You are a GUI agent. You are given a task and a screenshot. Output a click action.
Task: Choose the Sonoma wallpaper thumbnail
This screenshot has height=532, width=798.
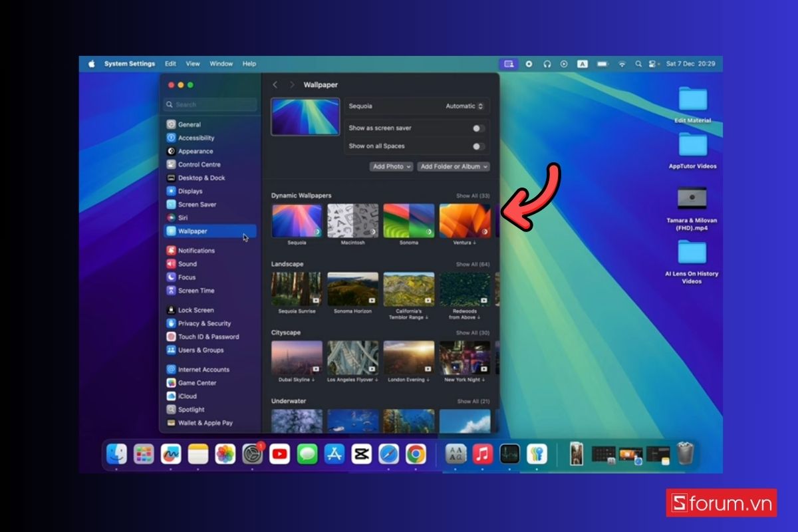coord(409,221)
